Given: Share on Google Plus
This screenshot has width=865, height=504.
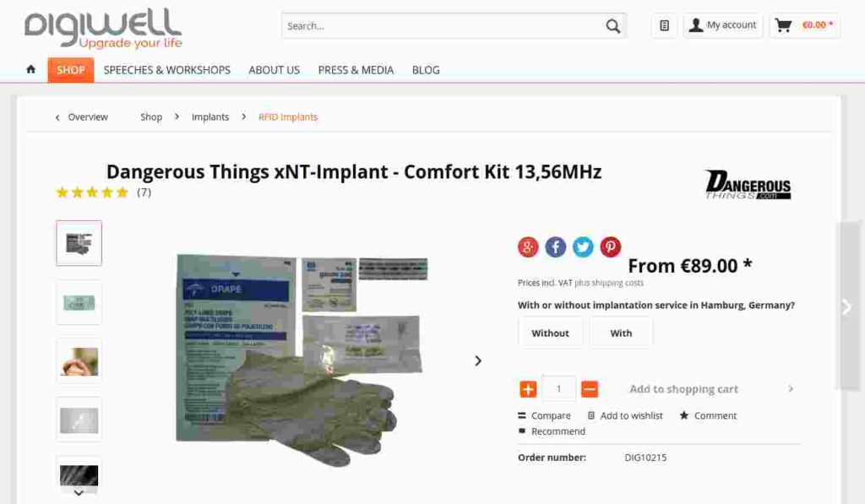Looking at the screenshot, I should point(528,247).
